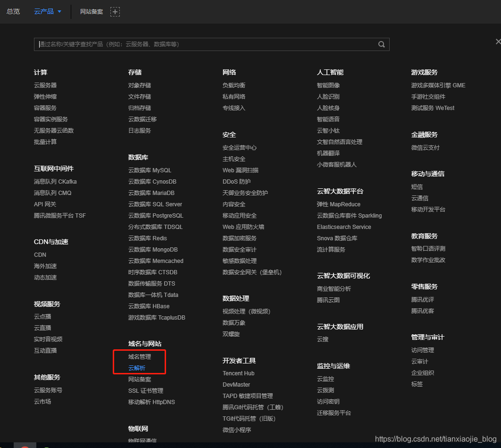
Task: Open 游戏多媒体引擎 GME link
Action: pyautogui.click(x=438, y=85)
